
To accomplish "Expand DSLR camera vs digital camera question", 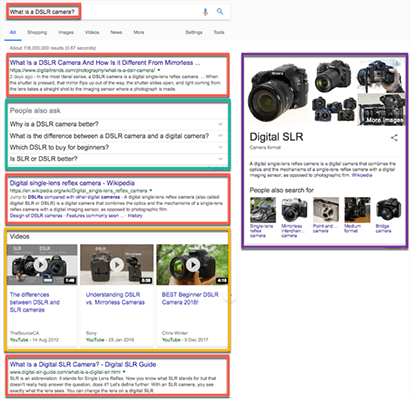I will (117, 136).
